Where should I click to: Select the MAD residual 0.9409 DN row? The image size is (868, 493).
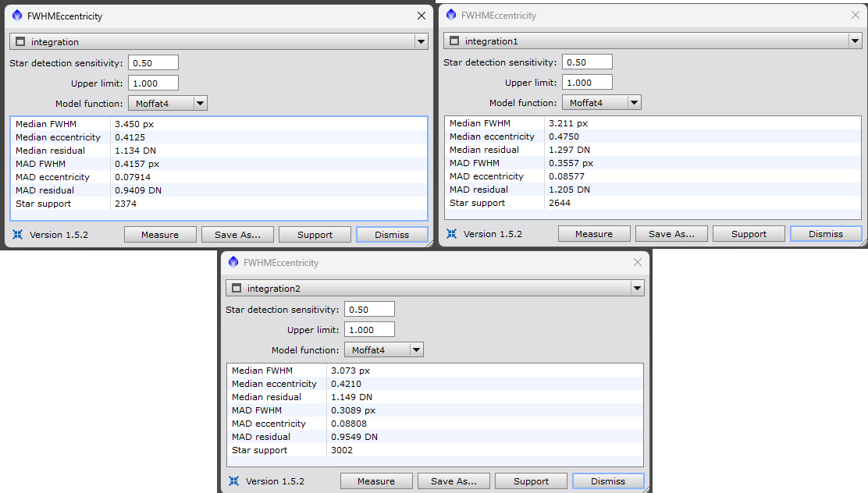219,190
